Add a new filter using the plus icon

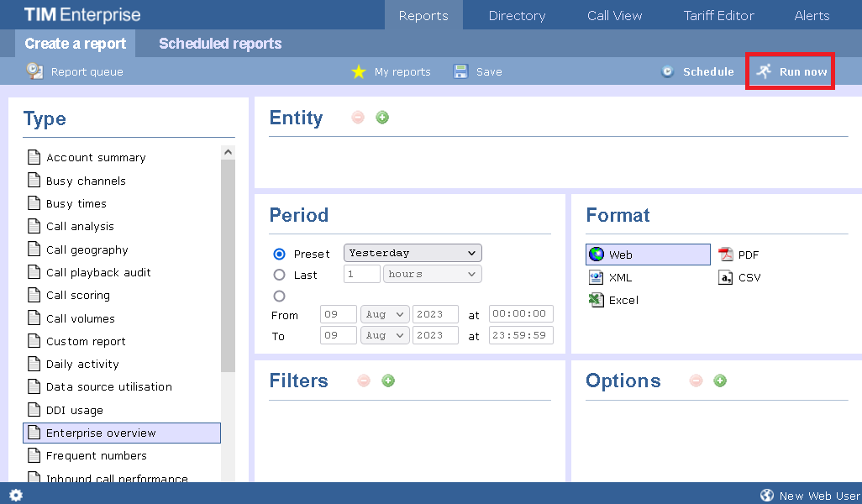[x=387, y=381]
